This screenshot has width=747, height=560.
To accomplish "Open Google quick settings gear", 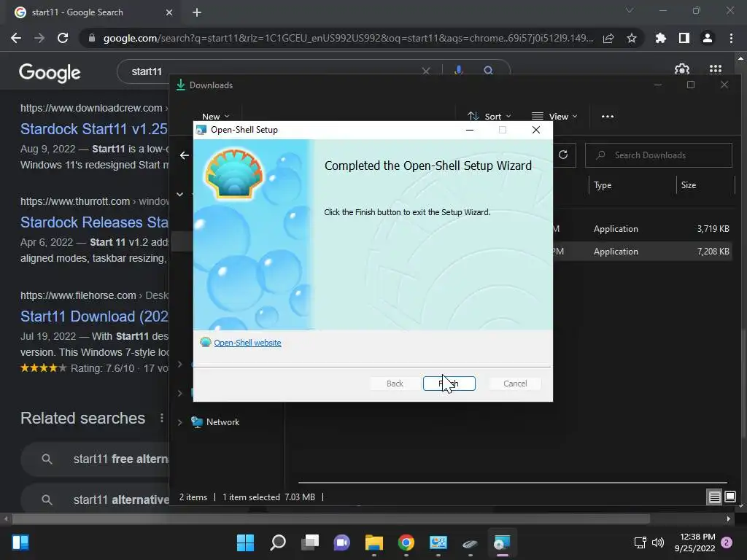I will click(682, 70).
